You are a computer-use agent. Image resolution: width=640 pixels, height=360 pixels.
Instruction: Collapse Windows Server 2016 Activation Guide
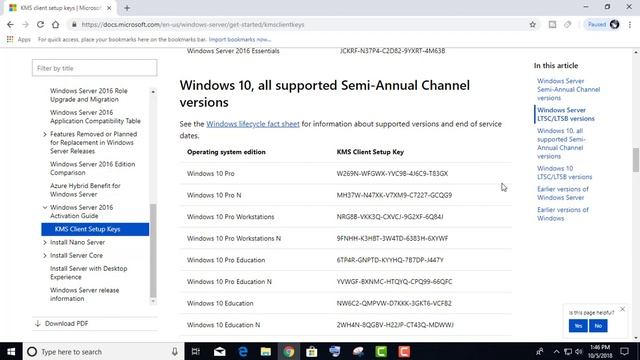(x=45, y=207)
